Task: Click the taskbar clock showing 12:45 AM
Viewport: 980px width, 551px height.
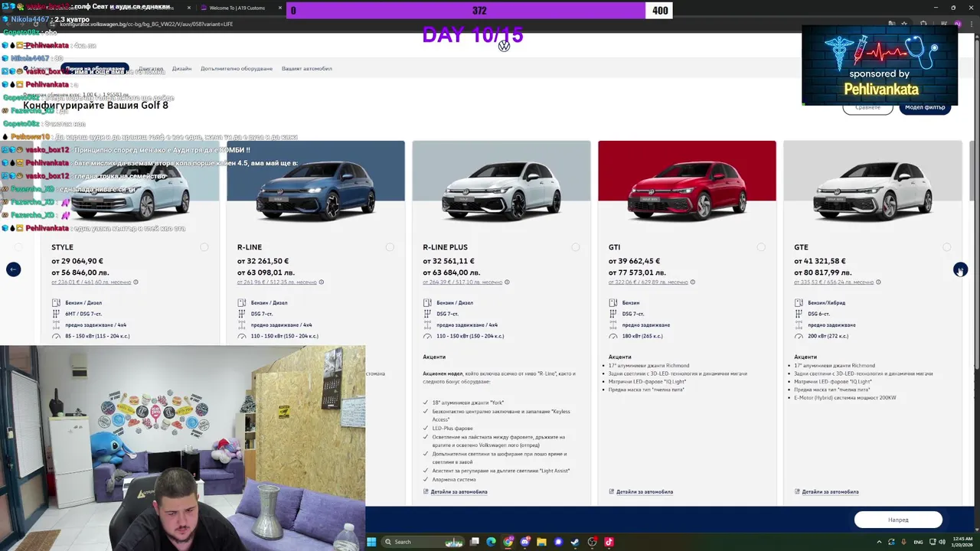Action: click(x=961, y=542)
